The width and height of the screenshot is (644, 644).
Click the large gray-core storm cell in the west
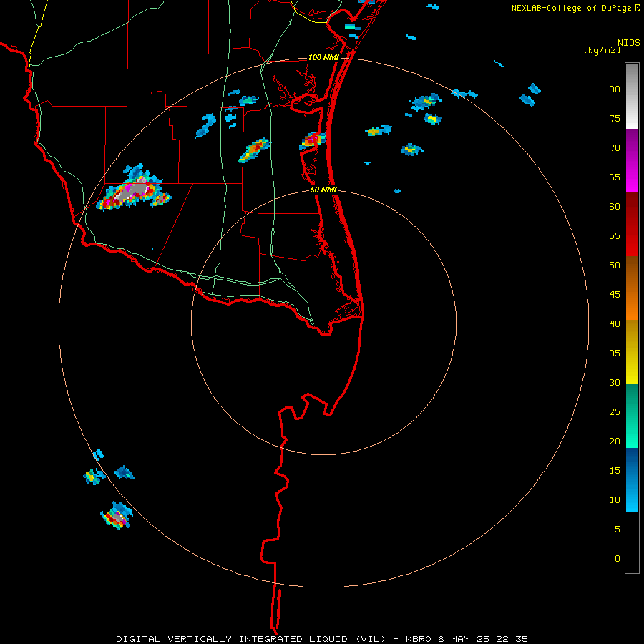click(x=134, y=187)
